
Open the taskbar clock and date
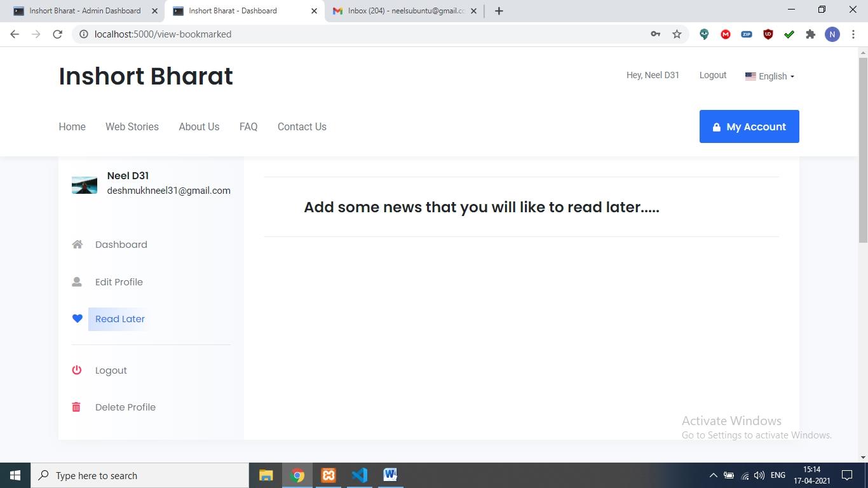pos(811,475)
